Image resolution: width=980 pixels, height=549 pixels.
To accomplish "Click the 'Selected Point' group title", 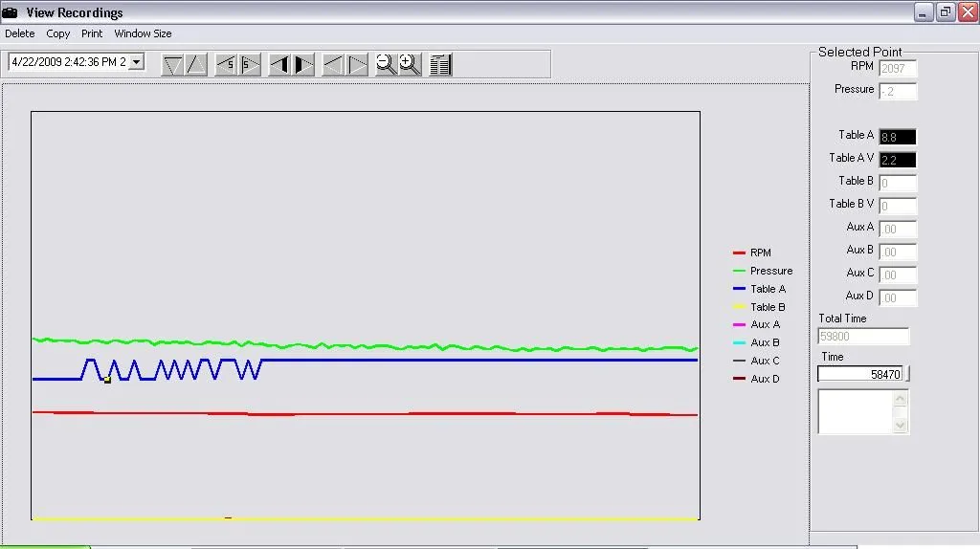I will 860,52.
